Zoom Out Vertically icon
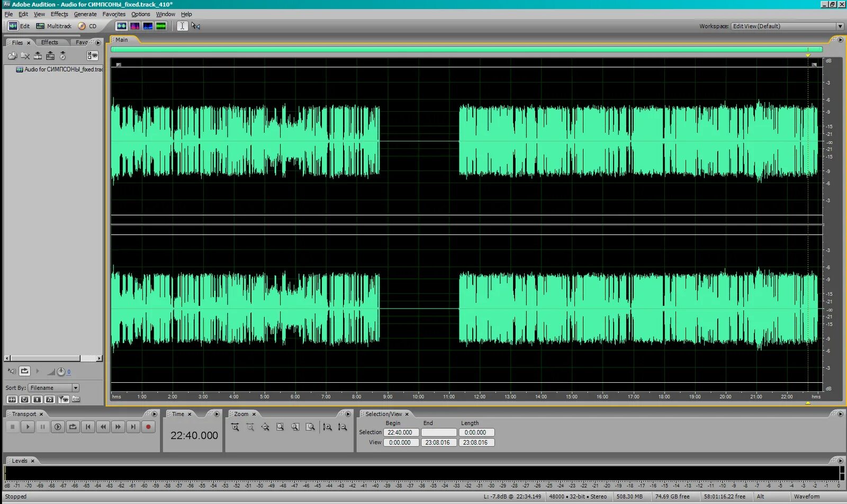847x504 pixels. [x=343, y=427]
